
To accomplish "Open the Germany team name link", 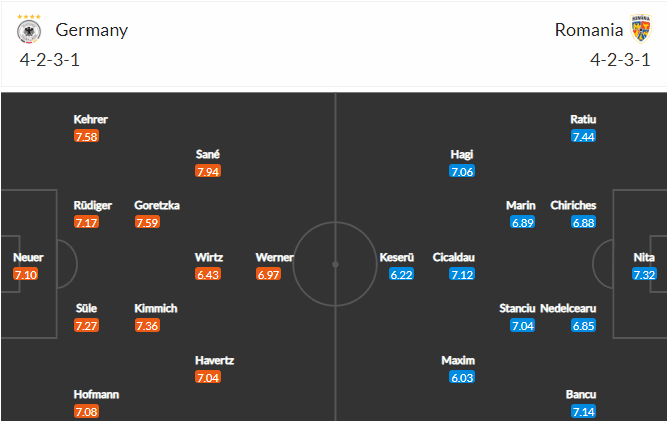I will click(91, 30).
